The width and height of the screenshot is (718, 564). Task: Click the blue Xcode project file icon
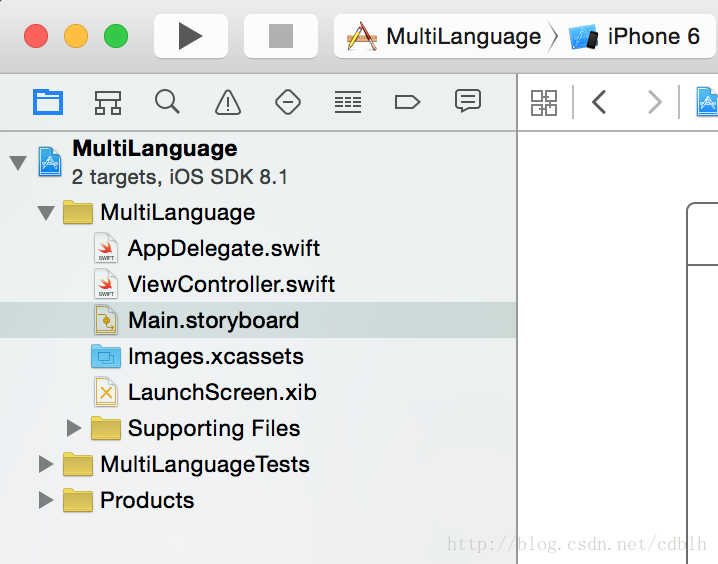click(x=49, y=162)
